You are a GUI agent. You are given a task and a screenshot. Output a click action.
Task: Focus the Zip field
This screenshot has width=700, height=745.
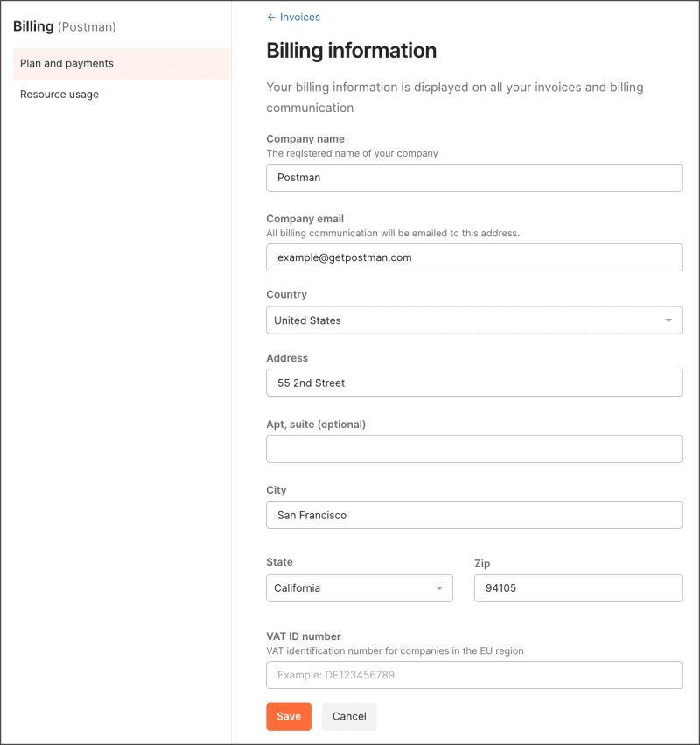pos(578,588)
